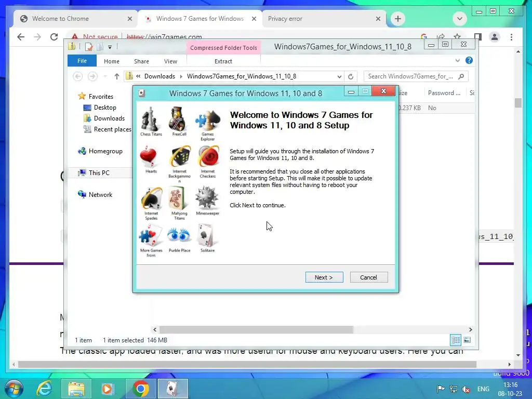Open the View ribbon tab
This screenshot has height=399, width=532.
170,61
